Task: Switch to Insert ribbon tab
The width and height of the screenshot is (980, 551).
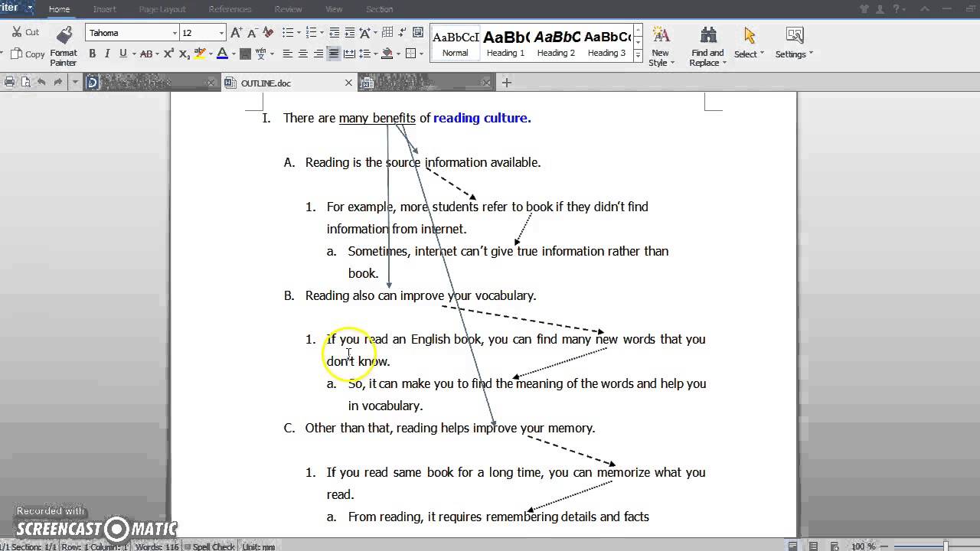Action: (105, 9)
